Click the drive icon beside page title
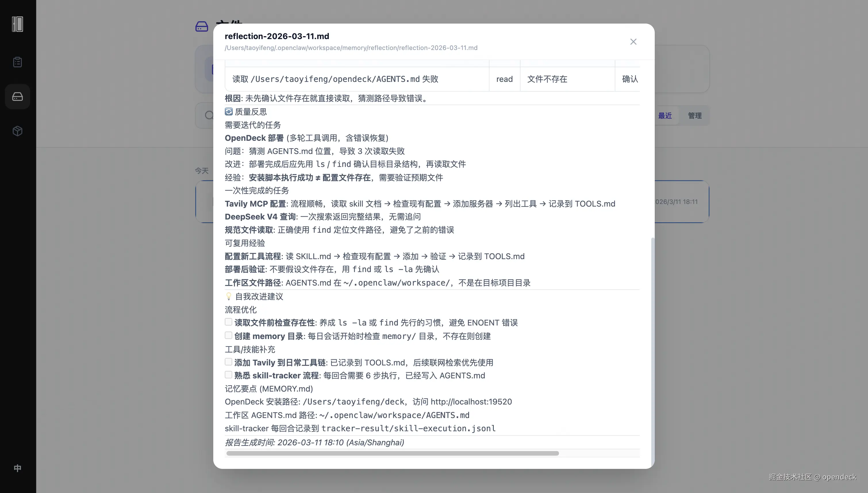 202,26
